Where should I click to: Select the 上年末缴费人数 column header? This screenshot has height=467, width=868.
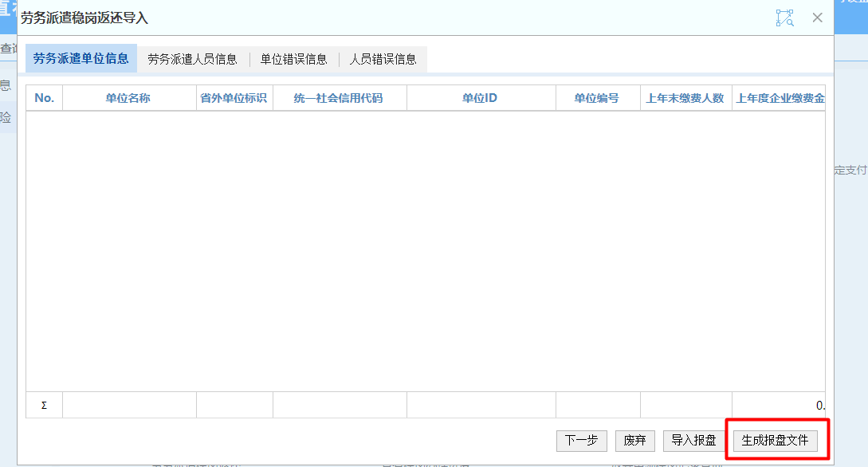tap(685, 98)
